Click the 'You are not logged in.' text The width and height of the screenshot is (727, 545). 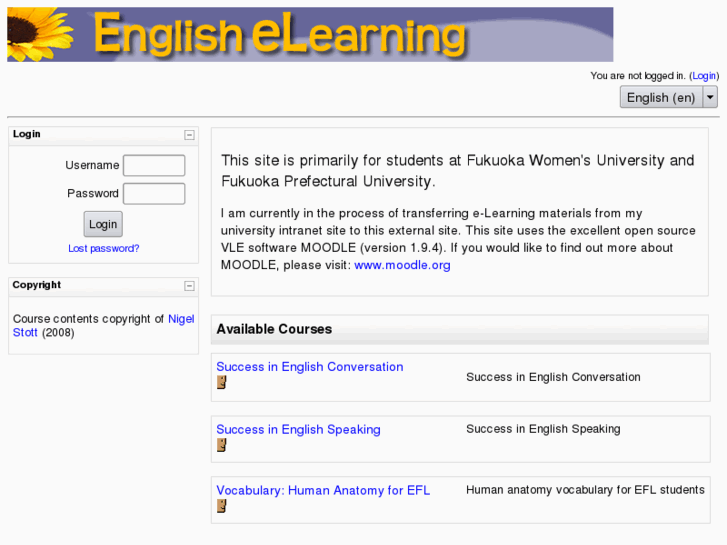coord(638,76)
